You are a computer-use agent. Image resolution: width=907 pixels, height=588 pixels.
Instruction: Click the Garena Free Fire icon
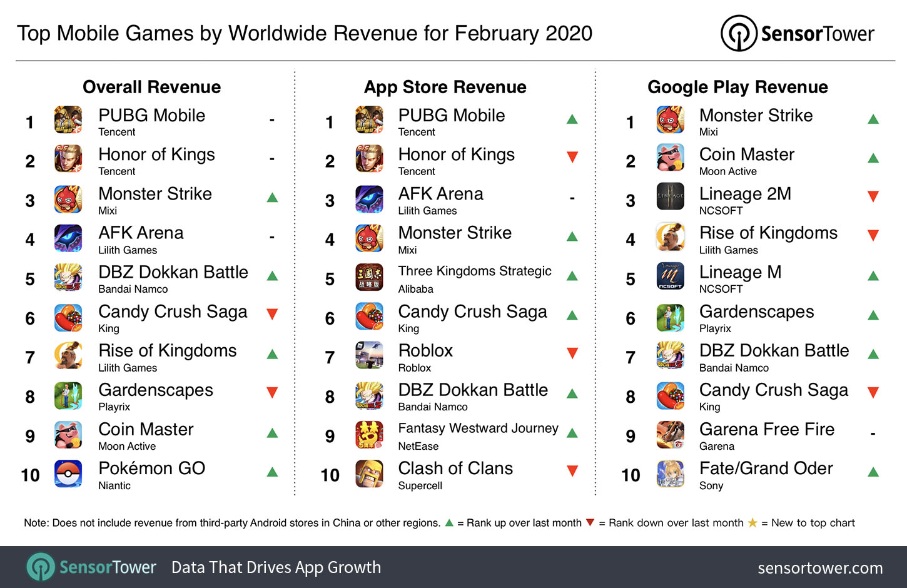pos(670,435)
